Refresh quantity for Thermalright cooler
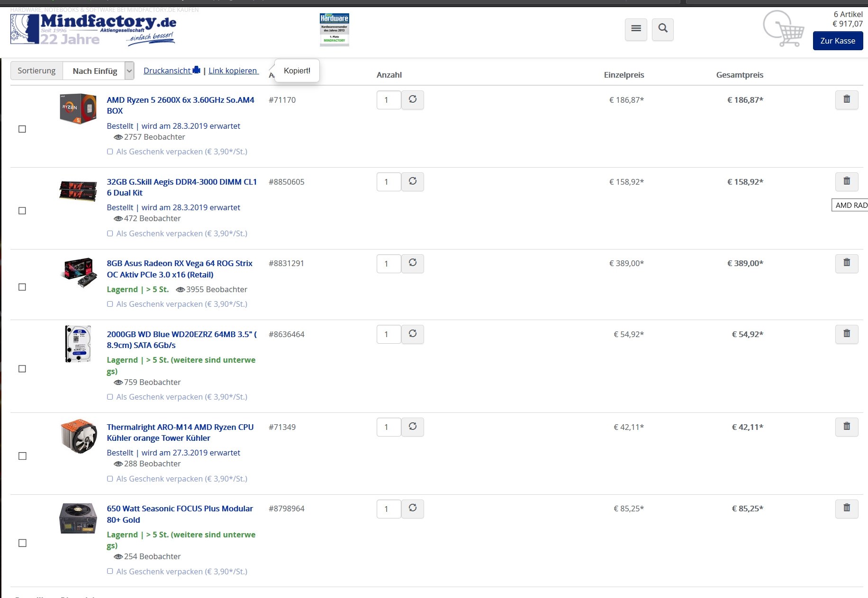Viewport: 868px width, 598px height. pyautogui.click(x=413, y=427)
